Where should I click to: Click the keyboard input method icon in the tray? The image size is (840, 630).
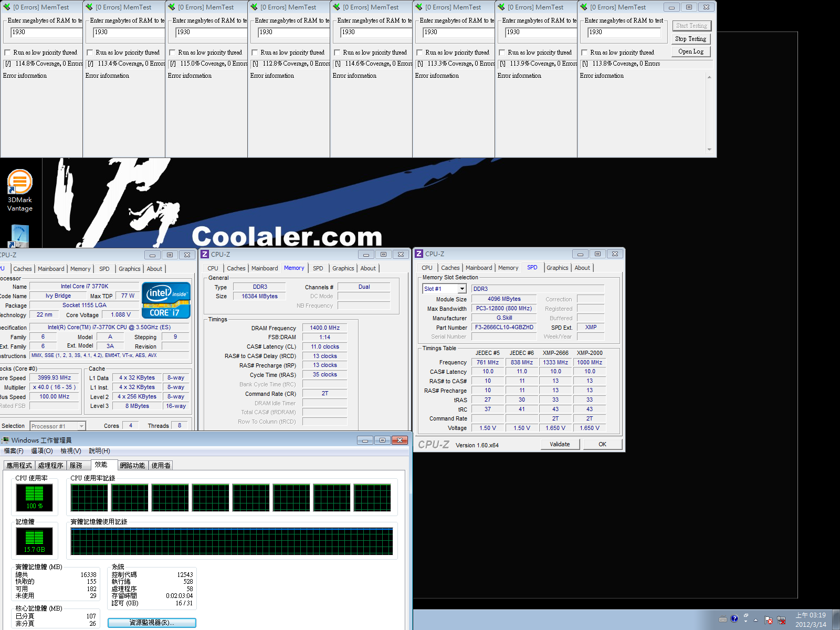[x=723, y=619]
